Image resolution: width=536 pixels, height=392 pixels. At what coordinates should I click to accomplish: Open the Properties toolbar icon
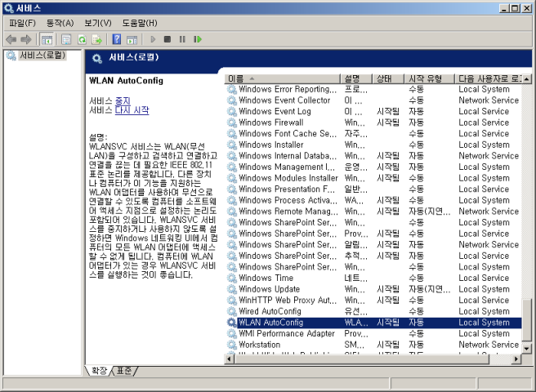tap(66, 40)
